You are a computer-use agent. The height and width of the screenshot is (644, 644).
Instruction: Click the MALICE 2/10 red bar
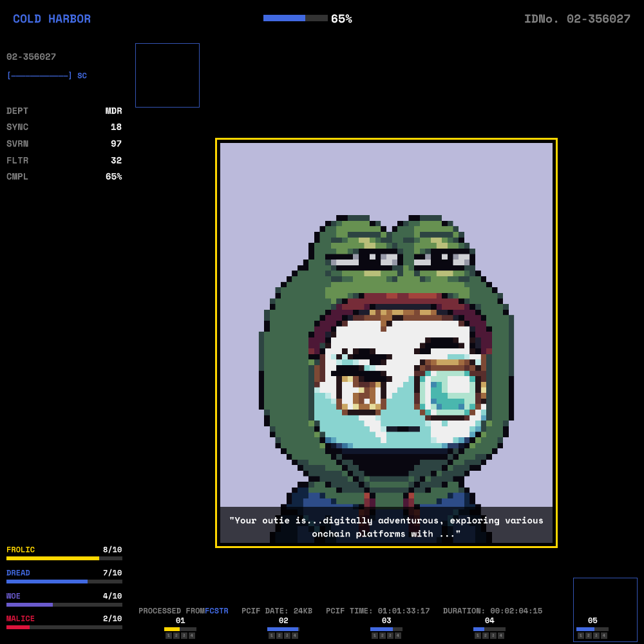click(x=64, y=627)
